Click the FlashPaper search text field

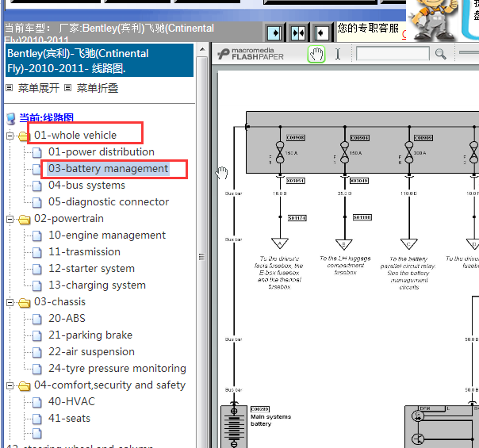pyautogui.click(x=393, y=54)
